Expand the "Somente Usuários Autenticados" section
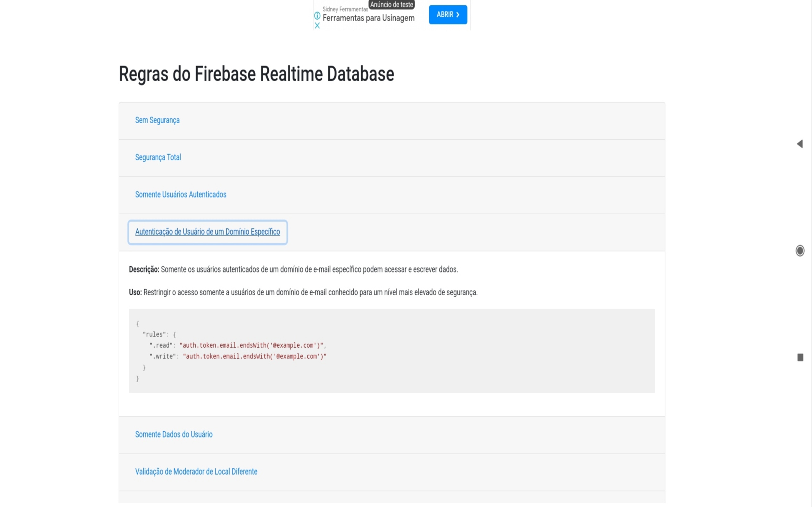The width and height of the screenshot is (812, 507). click(x=180, y=195)
